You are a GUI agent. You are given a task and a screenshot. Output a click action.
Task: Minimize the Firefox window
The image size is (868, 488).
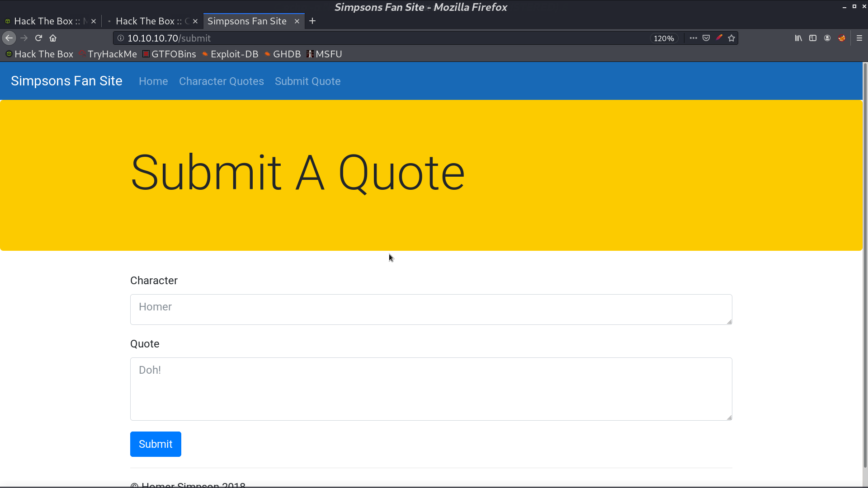pos(844,7)
